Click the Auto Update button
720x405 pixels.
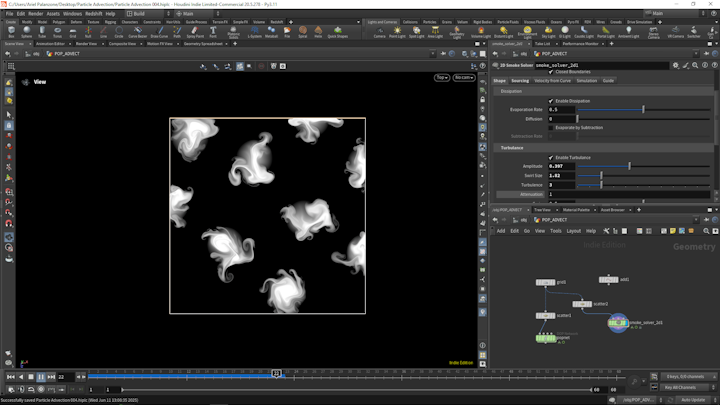(x=692, y=399)
